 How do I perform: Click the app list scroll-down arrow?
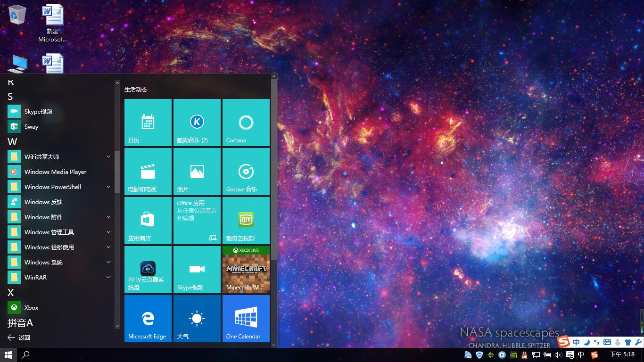click(117, 326)
